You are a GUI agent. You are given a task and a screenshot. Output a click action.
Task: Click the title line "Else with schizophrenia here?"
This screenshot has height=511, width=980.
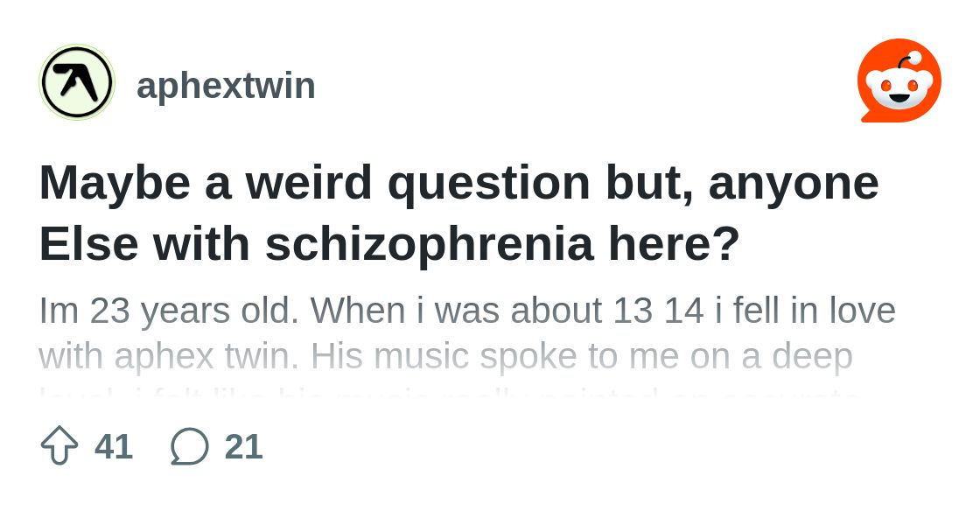point(389,245)
